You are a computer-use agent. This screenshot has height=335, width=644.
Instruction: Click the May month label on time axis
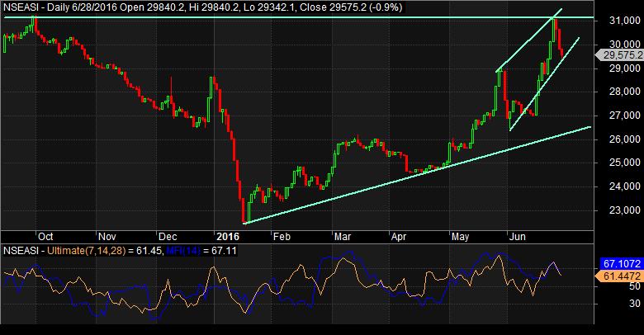[460, 237]
